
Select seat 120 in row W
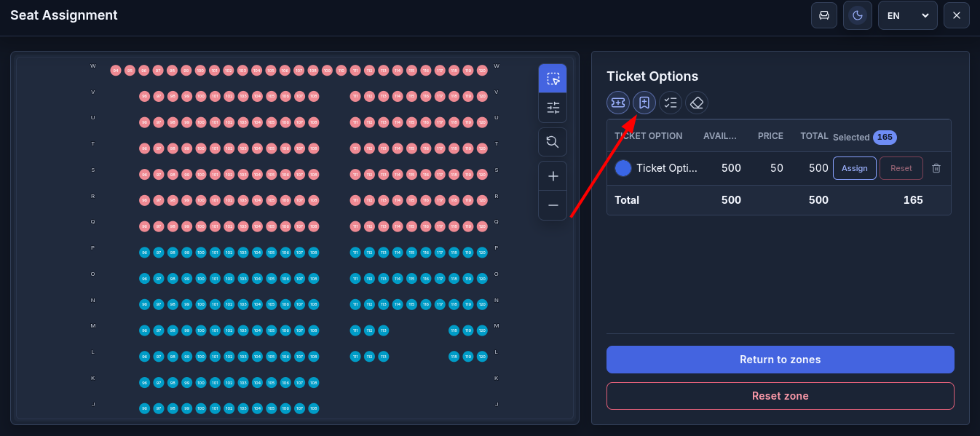[482, 71]
